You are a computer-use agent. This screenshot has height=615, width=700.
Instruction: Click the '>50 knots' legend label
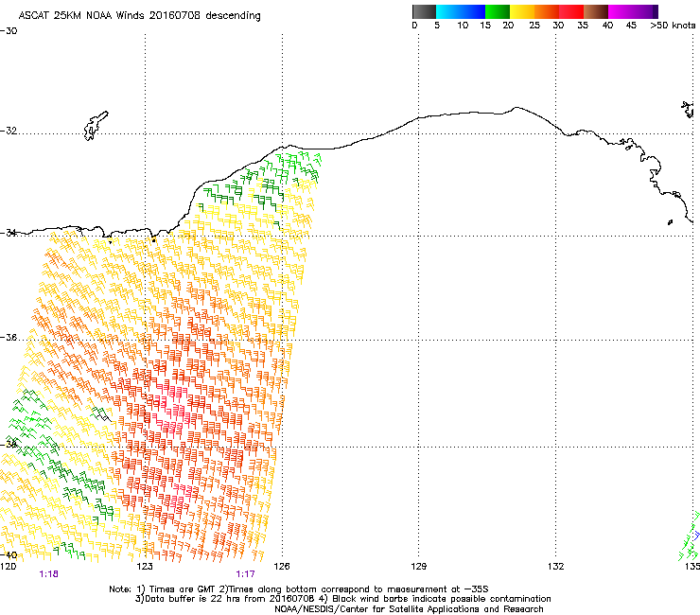coord(673,26)
